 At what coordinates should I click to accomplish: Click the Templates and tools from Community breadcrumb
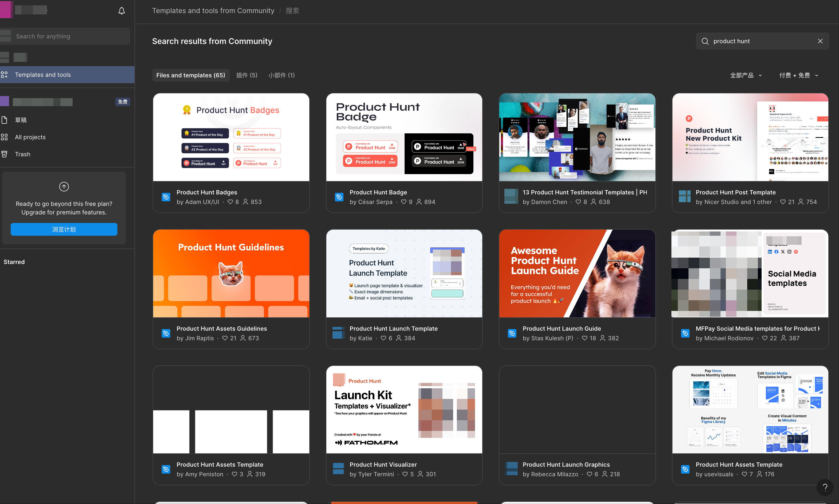213,10
